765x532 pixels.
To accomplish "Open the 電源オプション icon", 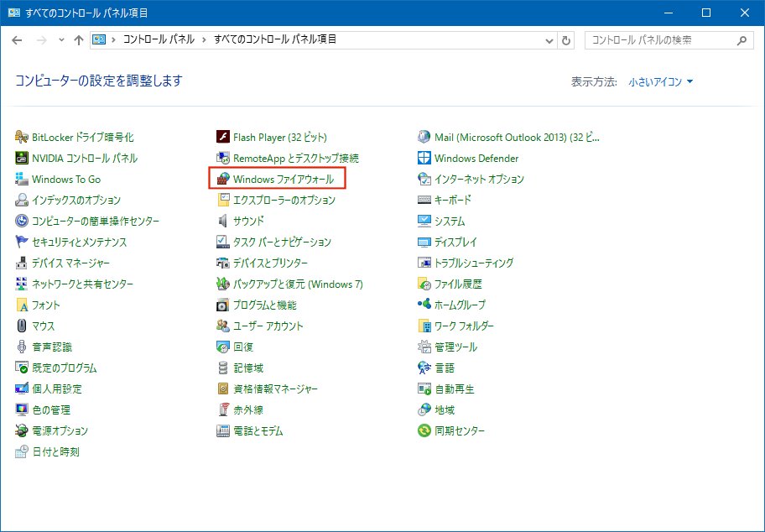I will 22,430.
